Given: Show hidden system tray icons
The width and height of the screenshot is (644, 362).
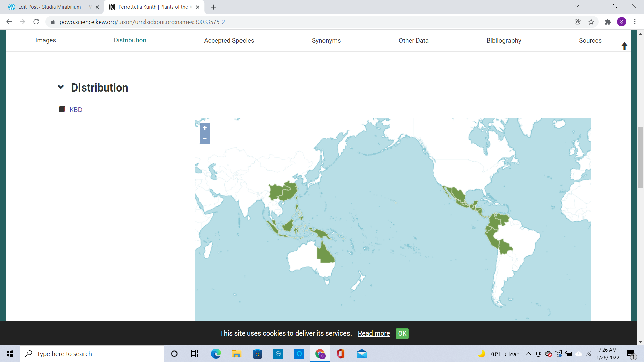Looking at the screenshot, I should [x=528, y=354].
